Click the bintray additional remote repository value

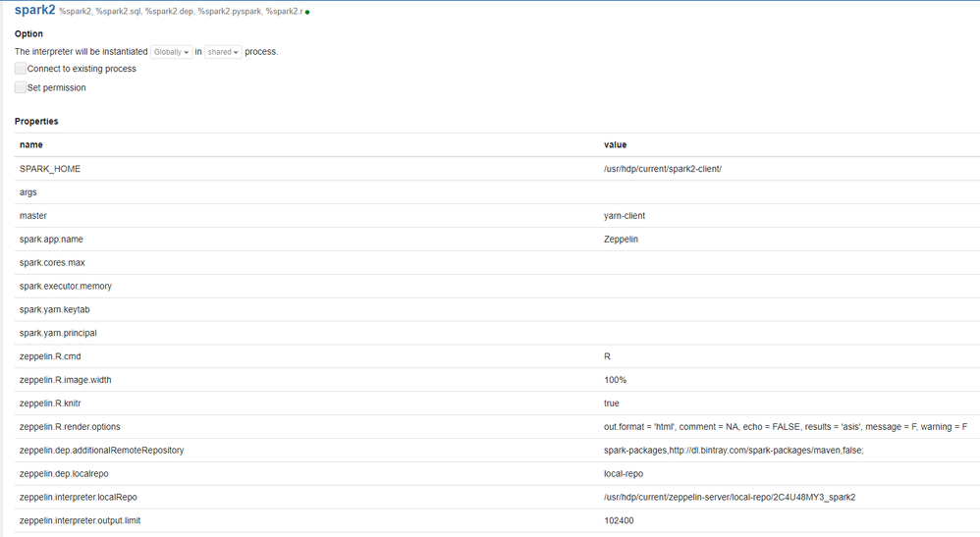click(734, 451)
